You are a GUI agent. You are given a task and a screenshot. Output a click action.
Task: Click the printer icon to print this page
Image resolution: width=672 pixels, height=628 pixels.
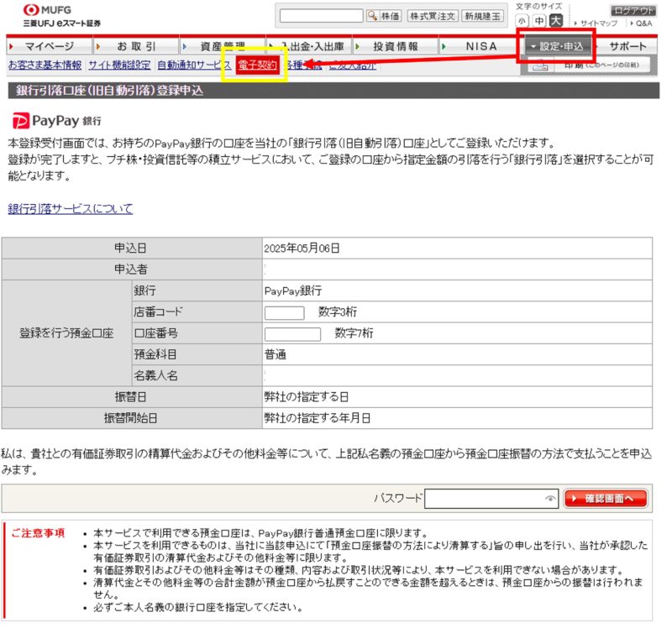(540, 66)
